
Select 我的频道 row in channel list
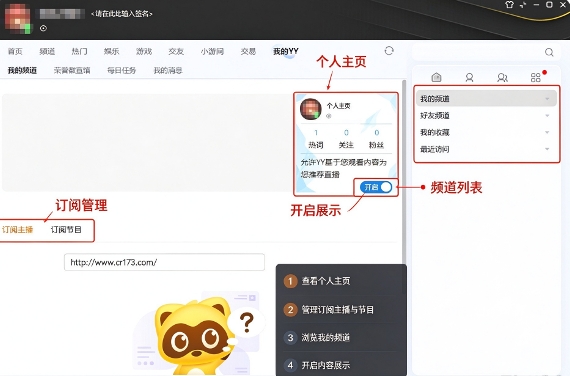tap(486, 99)
